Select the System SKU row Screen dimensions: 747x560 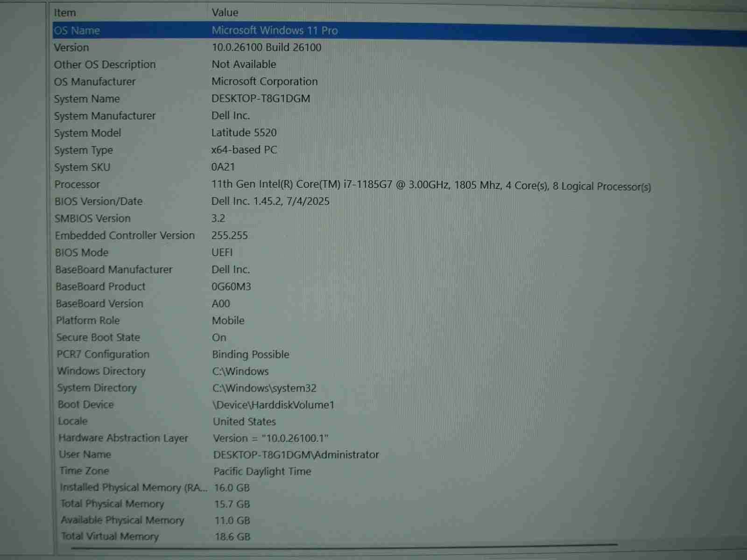(x=82, y=167)
